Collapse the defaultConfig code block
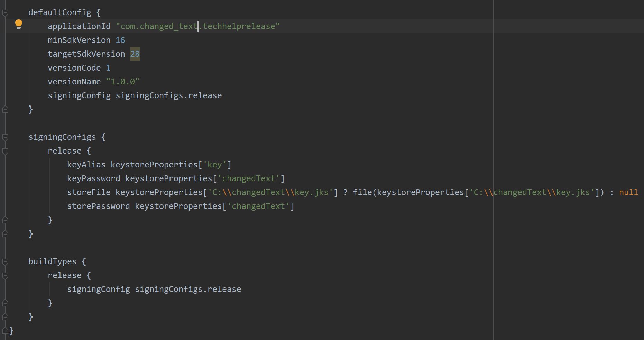This screenshot has height=340, width=644. point(5,12)
